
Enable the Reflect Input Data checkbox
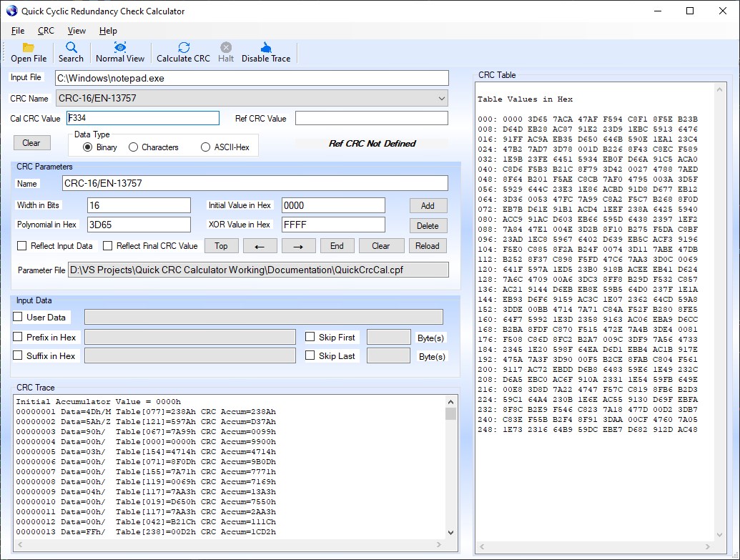pyautogui.click(x=23, y=246)
